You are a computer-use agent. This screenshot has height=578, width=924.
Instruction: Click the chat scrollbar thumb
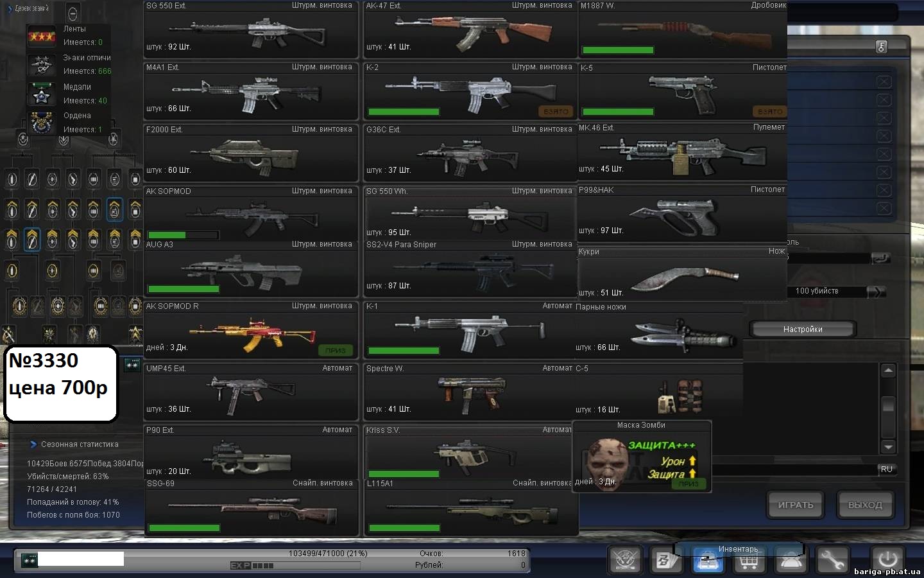coord(888,405)
